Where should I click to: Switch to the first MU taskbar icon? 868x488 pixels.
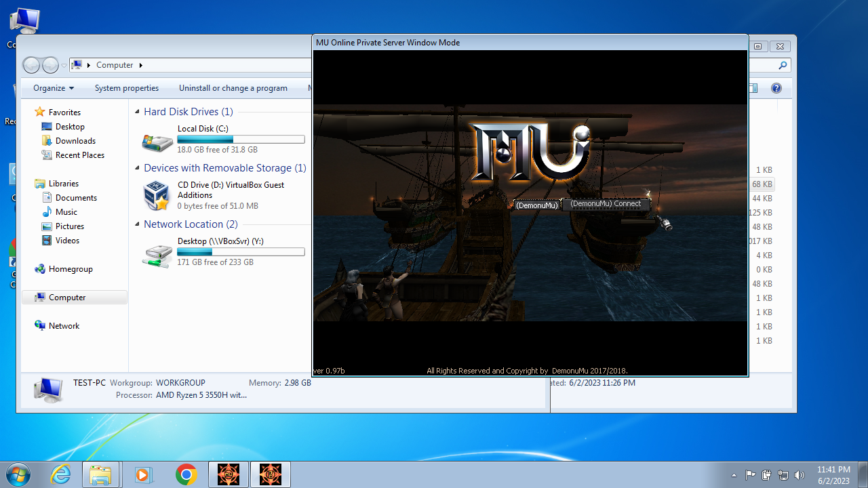(x=229, y=474)
